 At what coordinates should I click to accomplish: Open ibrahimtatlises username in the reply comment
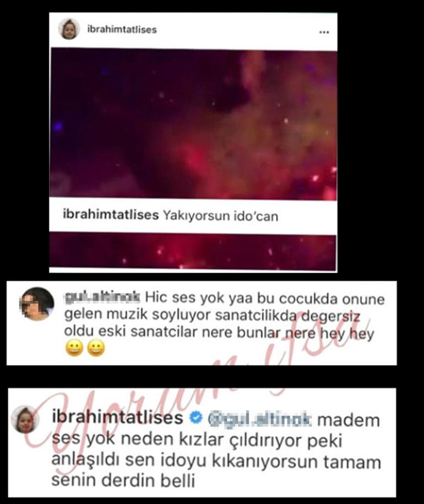click(x=117, y=418)
